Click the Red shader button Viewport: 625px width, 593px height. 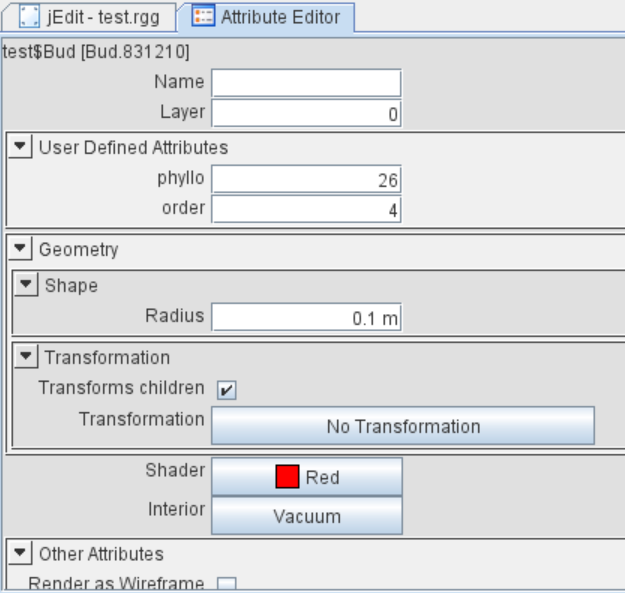tap(307, 477)
